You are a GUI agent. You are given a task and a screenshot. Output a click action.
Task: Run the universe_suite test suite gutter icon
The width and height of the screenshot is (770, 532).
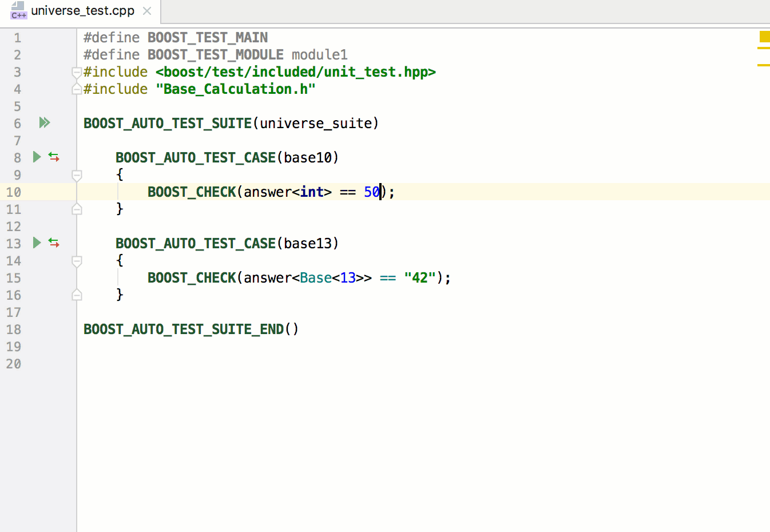click(x=44, y=122)
